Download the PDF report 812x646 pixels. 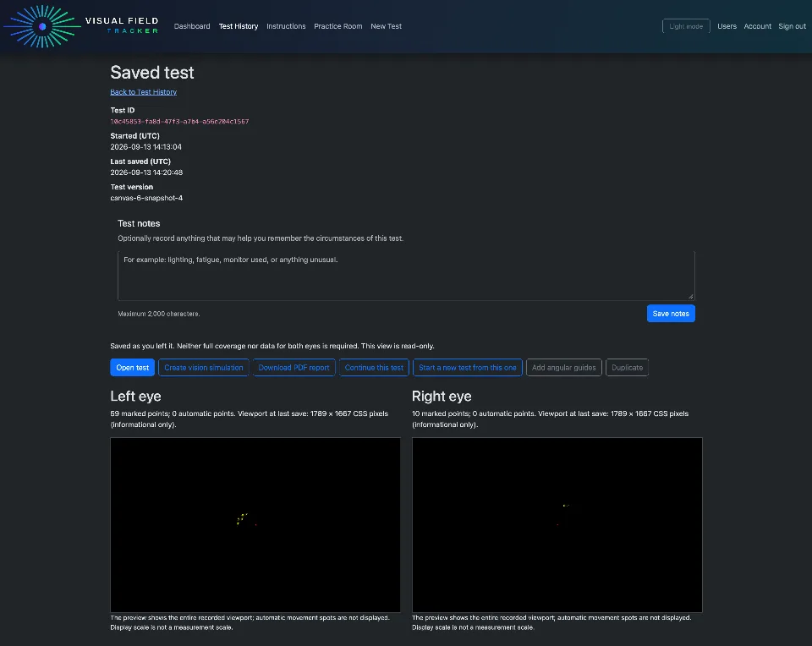(294, 368)
